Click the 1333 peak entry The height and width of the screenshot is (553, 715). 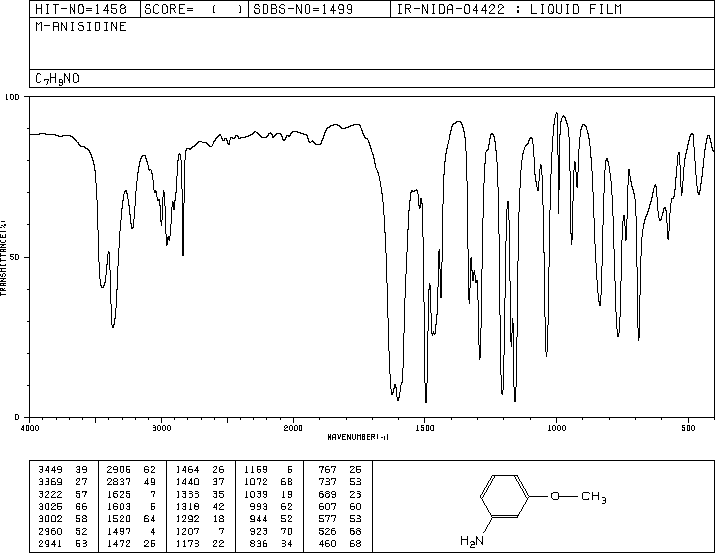pyautogui.click(x=200, y=494)
